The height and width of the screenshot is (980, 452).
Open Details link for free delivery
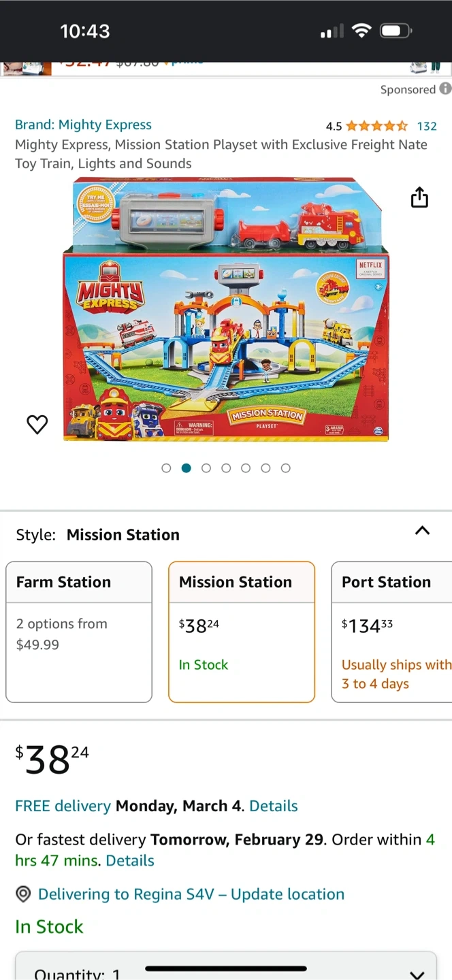(274, 806)
